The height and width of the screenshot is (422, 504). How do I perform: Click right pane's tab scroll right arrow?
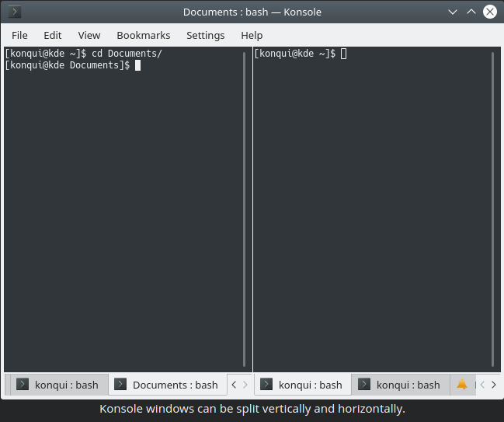(493, 385)
